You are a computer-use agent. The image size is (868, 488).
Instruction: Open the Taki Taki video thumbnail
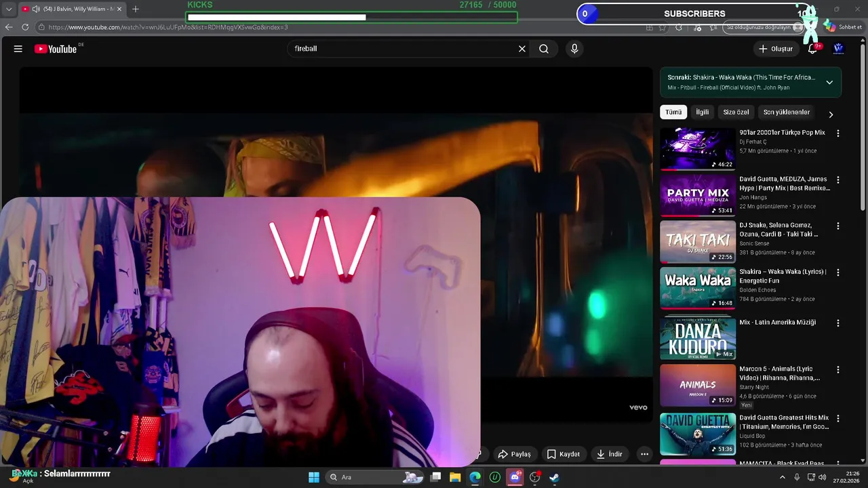coord(698,241)
